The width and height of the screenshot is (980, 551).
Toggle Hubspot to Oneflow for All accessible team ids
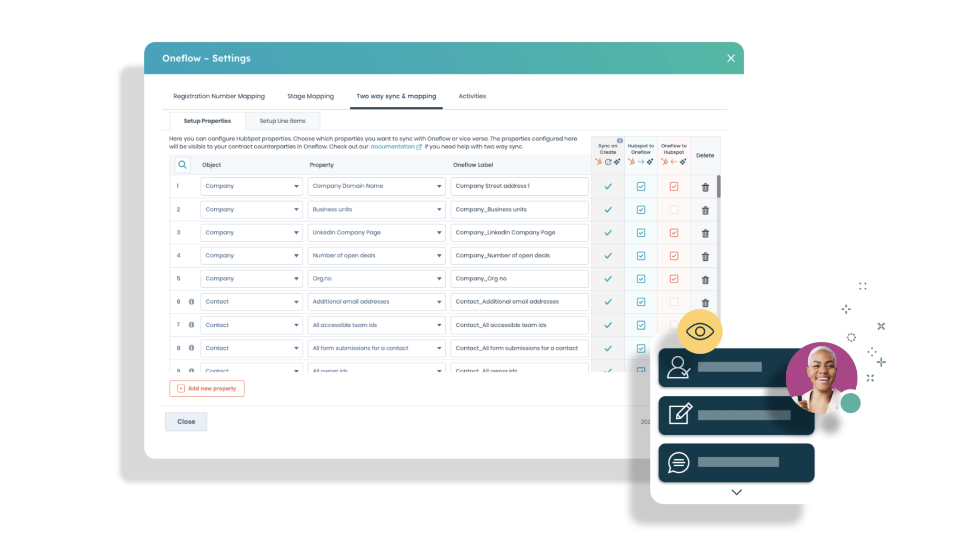tap(641, 325)
